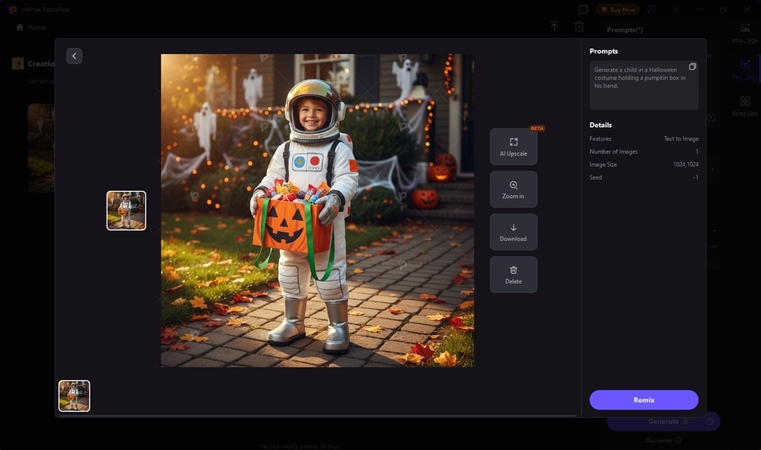Viewport: 761px width, 450px height.
Task: Click the main generated image preview
Action: coord(317,210)
